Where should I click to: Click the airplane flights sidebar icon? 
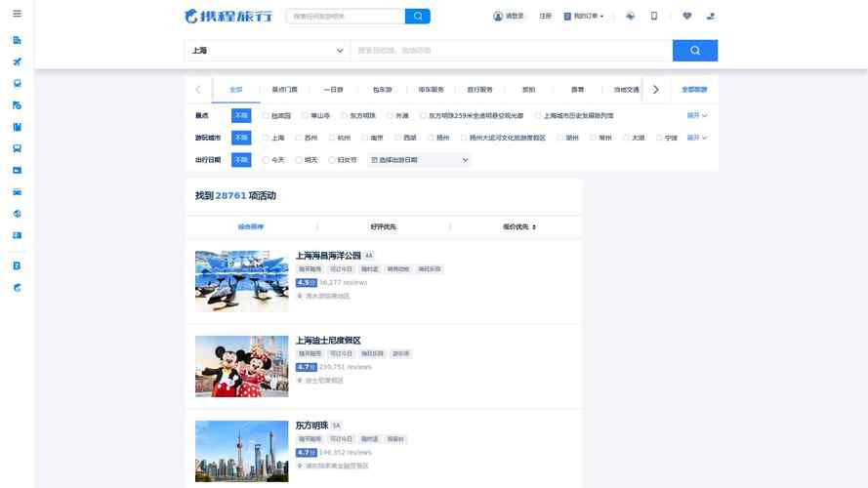pyautogui.click(x=18, y=61)
